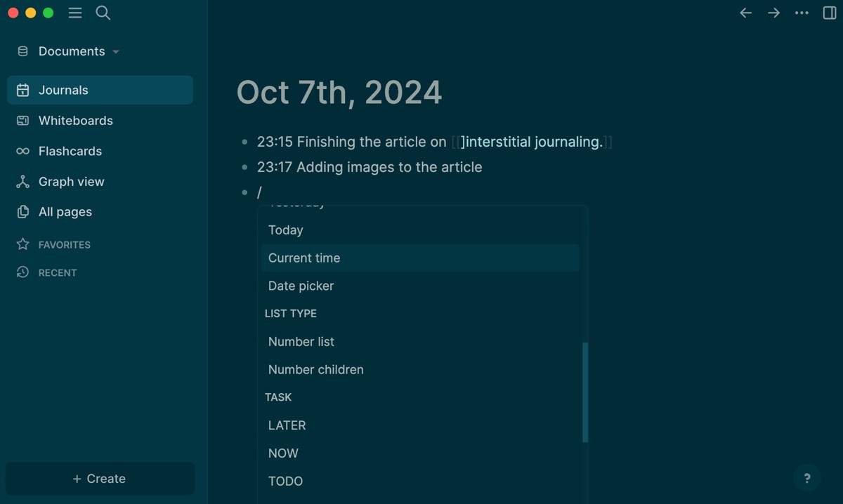Go forward with right arrow
843x504 pixels.
pyautogui.click(x=773, y=13)
